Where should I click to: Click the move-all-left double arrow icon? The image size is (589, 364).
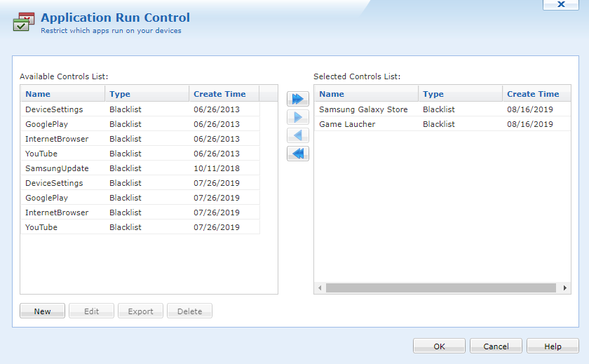tap(298, 154)
